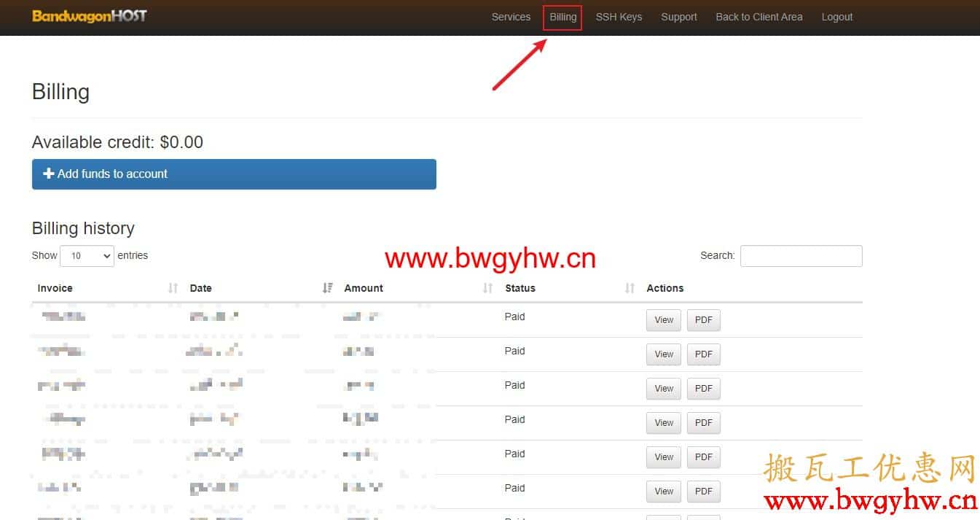Viewport: 980px width, 520px height.
Task: Open the Support page
Action: tap(679, 17)
